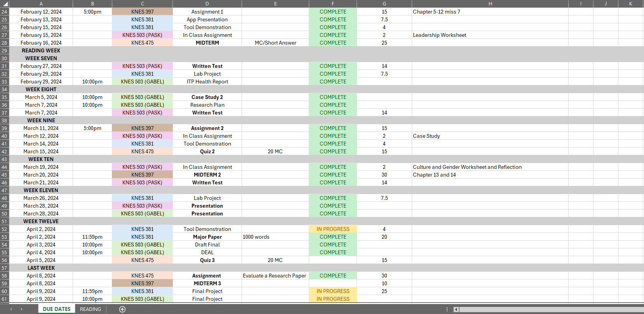Click the 'LAST WEEK' header cell
The height and width of the screenshot is (314, 644).
(x=41, y=268)
